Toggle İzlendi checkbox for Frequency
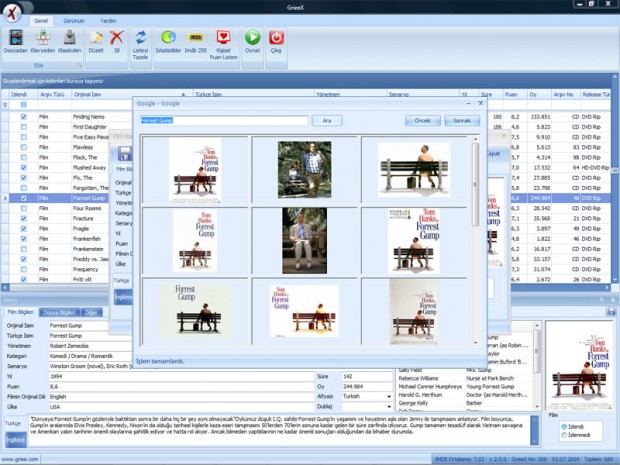 24,269
